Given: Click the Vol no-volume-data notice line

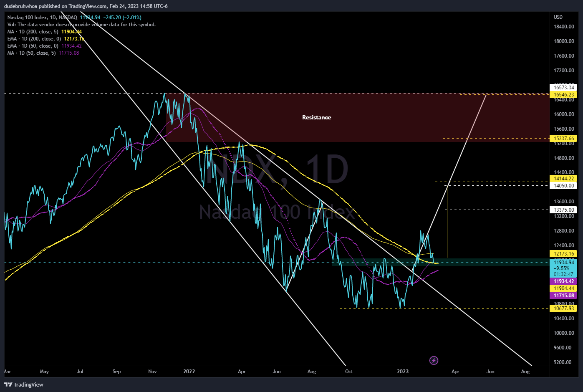Looking at the screenshot, I should tap(81, 25).
